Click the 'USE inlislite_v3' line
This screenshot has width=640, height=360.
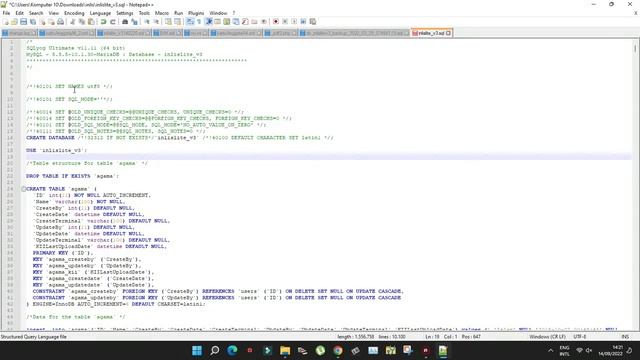pos(57,150)
